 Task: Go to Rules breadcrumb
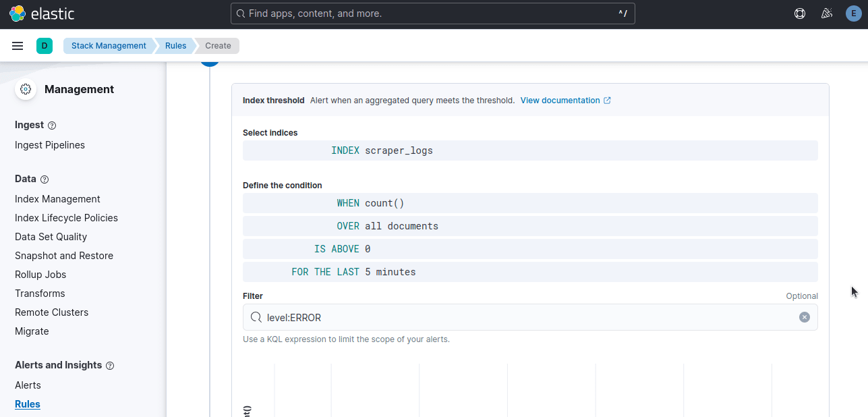point(175,46)
